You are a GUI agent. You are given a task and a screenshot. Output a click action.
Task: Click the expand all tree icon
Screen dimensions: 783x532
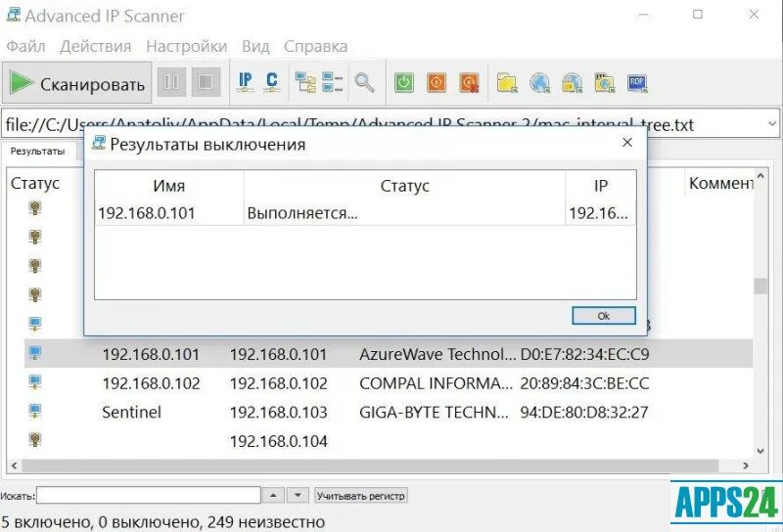click(304, 82)
